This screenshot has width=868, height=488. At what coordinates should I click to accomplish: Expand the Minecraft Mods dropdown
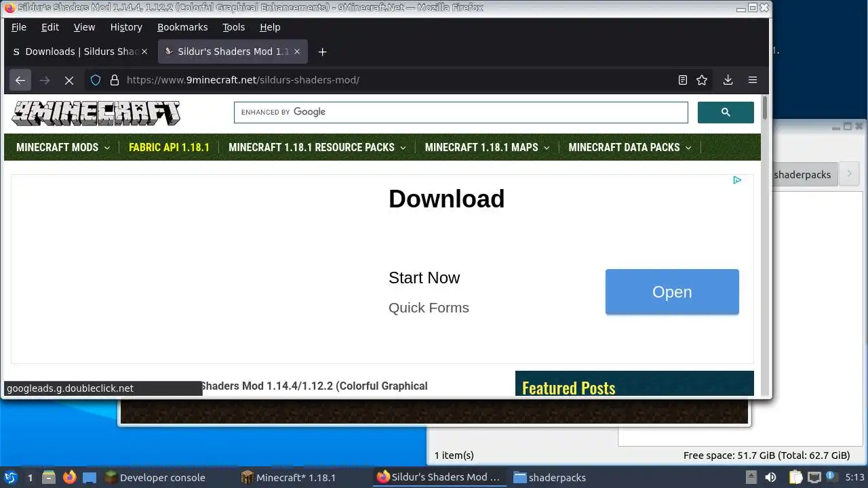click(63, 147)
